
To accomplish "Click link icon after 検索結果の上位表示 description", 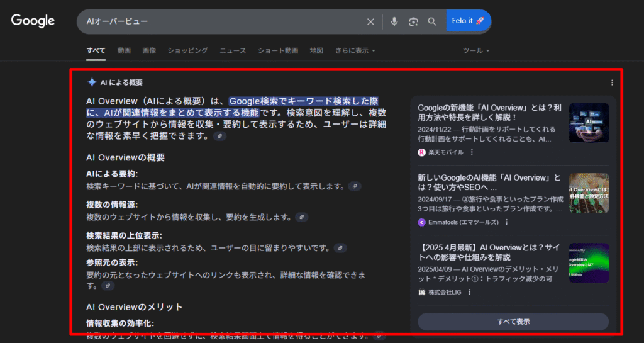I will pos(340,248).
